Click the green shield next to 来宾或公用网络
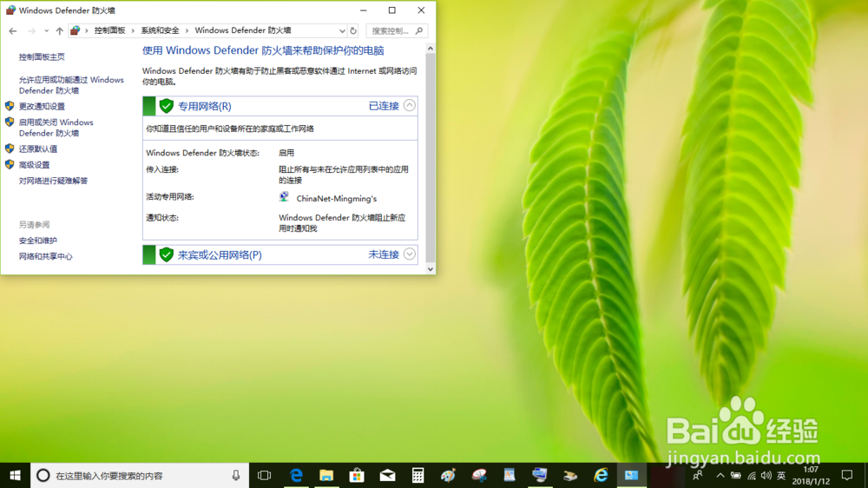The width and height of the screenshot is (868, 488). tap(166, 254)
